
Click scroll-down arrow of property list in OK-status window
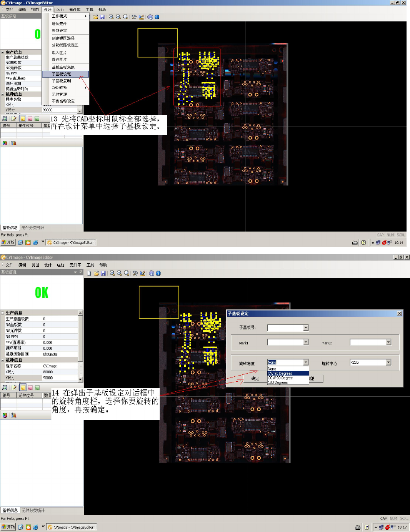(x=80, y=379)
